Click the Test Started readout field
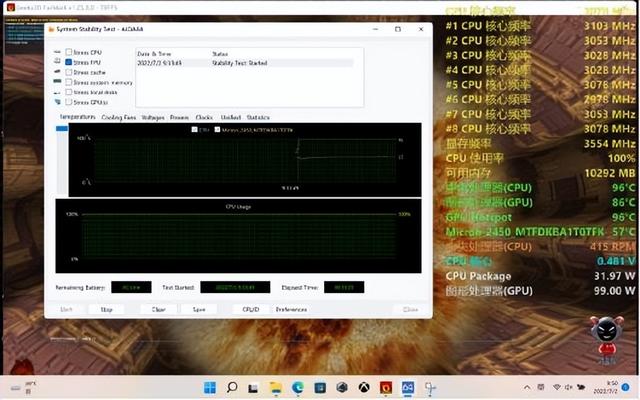 [x=235, y=287]
